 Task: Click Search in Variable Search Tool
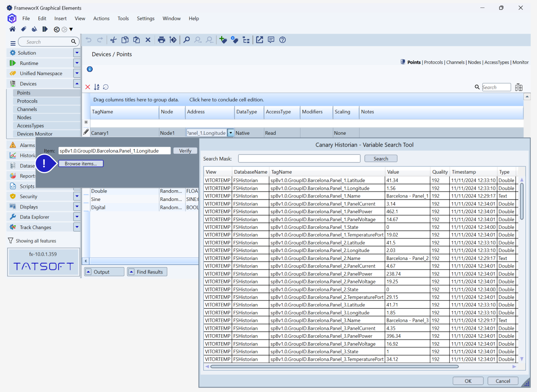tap(381, 159)
